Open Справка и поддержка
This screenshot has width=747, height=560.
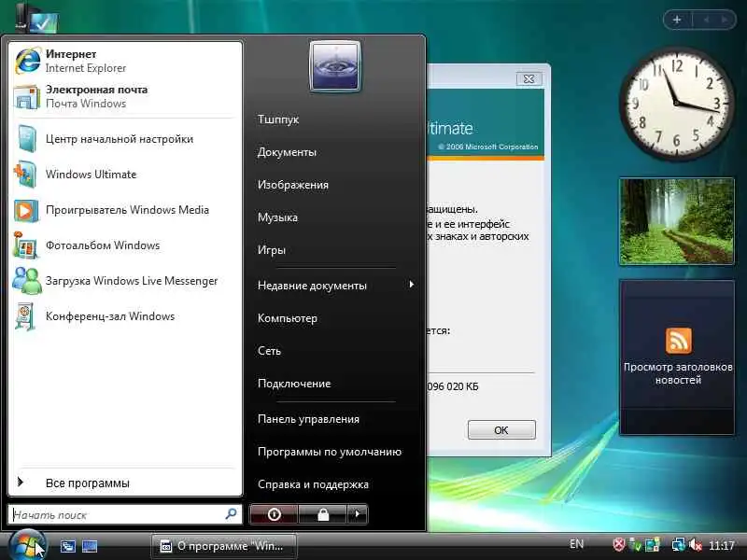coord(313,484)
